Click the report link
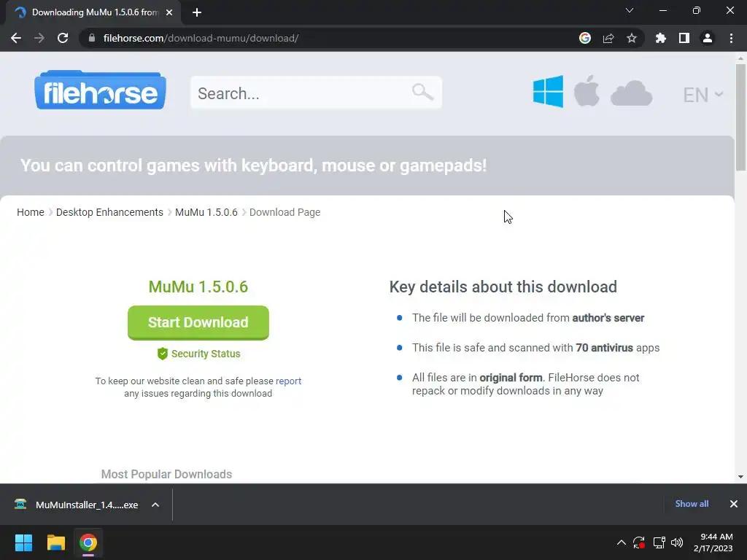 [288, 381]
